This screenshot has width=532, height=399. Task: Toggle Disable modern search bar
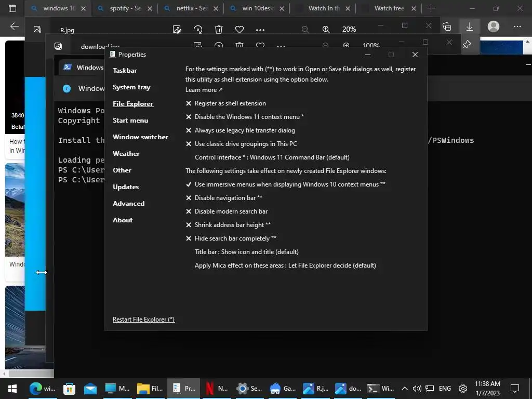[x=227, y=212]
